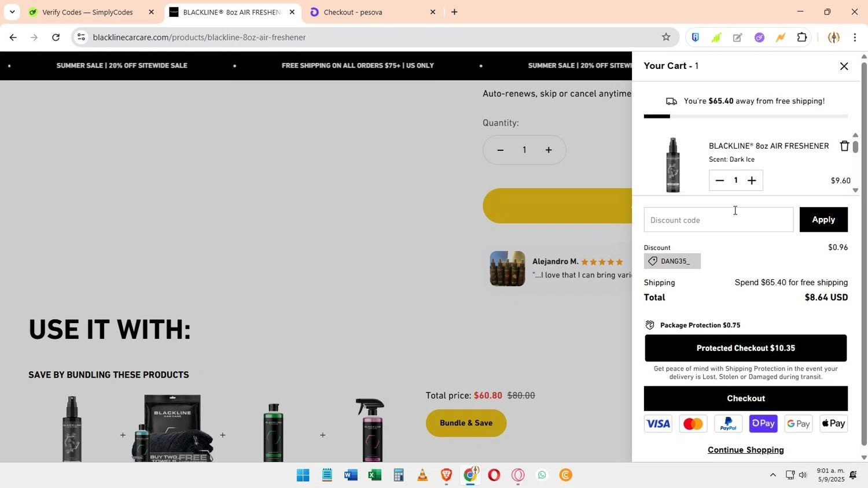
Task: Select the Visa payment icon
Action: click(658, 424)
